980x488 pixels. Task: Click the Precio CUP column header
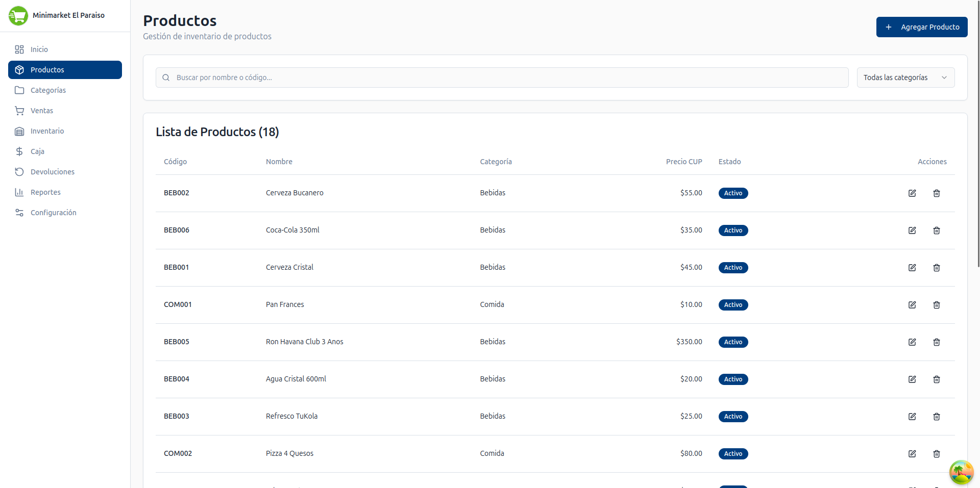(684, 162)
